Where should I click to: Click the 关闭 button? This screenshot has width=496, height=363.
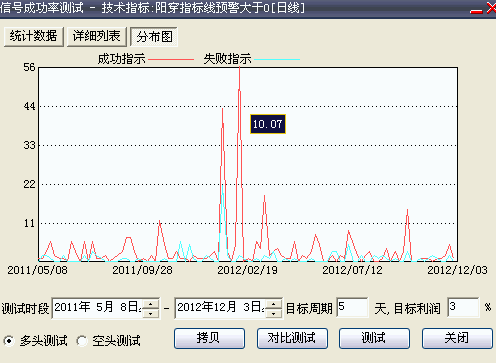[457, 338]
